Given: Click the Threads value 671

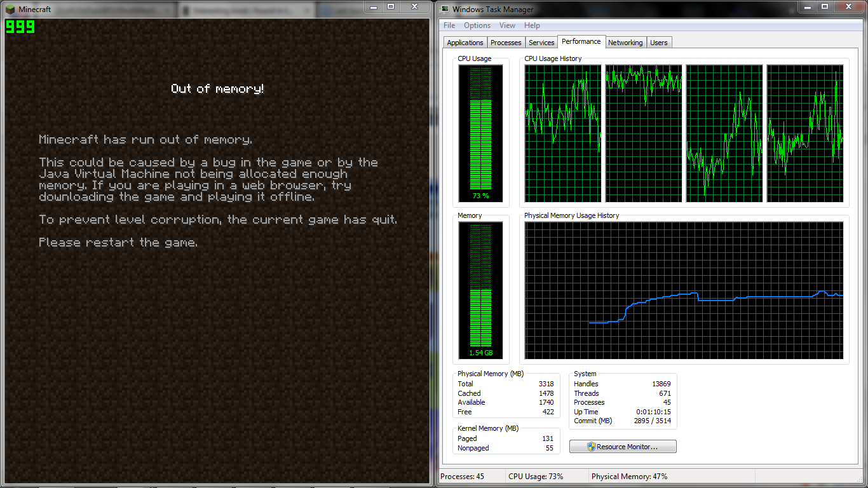Looking at the screenshot, I should (665, 393).
